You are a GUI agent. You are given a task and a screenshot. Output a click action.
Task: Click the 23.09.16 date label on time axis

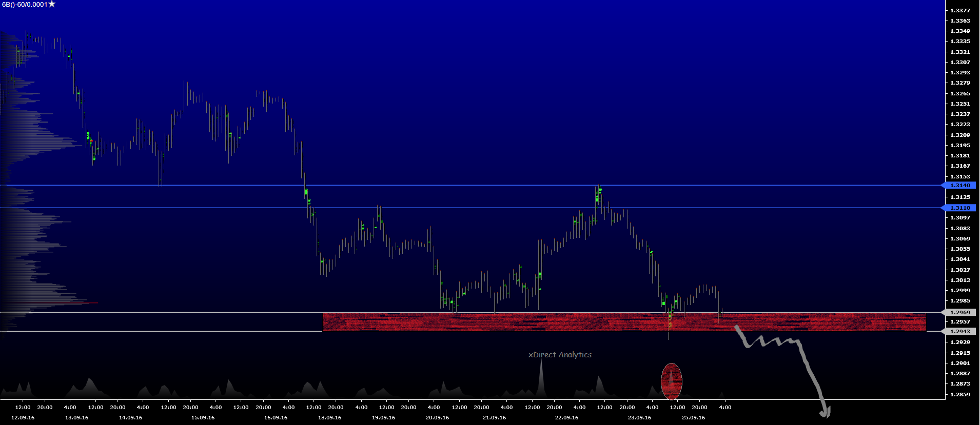639,417
